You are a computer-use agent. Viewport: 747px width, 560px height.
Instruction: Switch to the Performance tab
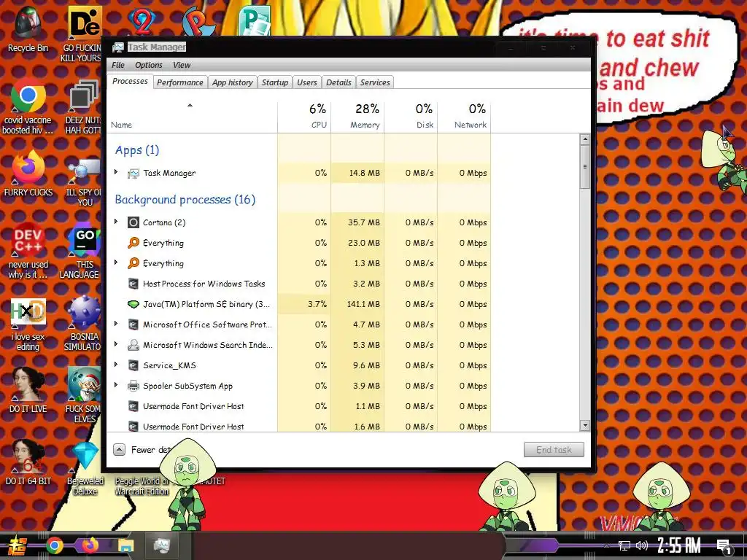point(180,82)
